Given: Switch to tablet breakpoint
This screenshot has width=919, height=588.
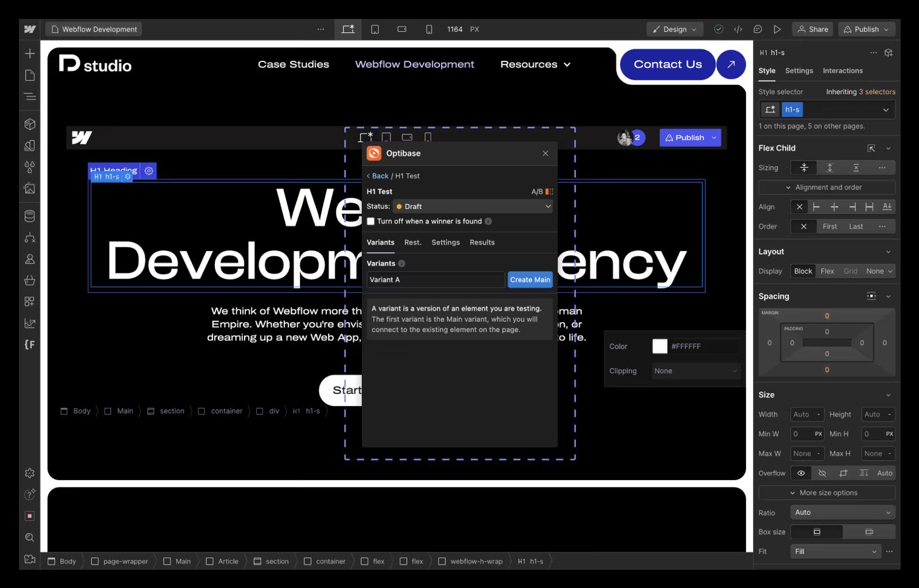Looking at the screenshot, I should pyautogui.click(x=375, y=29).
